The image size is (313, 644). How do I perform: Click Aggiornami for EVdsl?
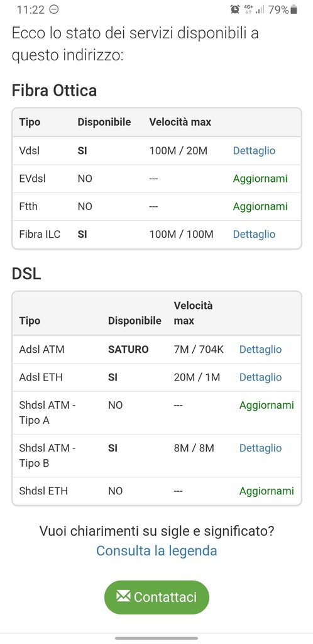click(260, 179)
